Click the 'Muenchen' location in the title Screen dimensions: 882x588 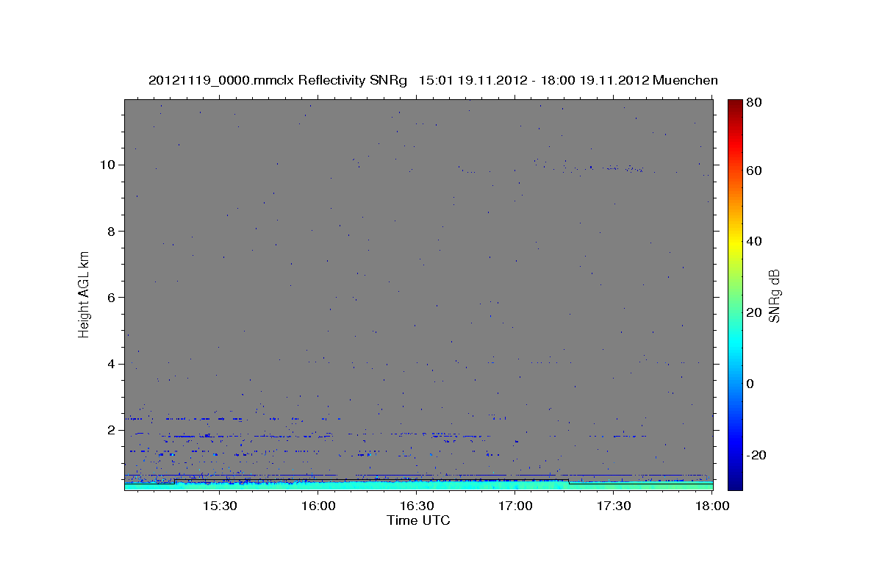(684, 80)
